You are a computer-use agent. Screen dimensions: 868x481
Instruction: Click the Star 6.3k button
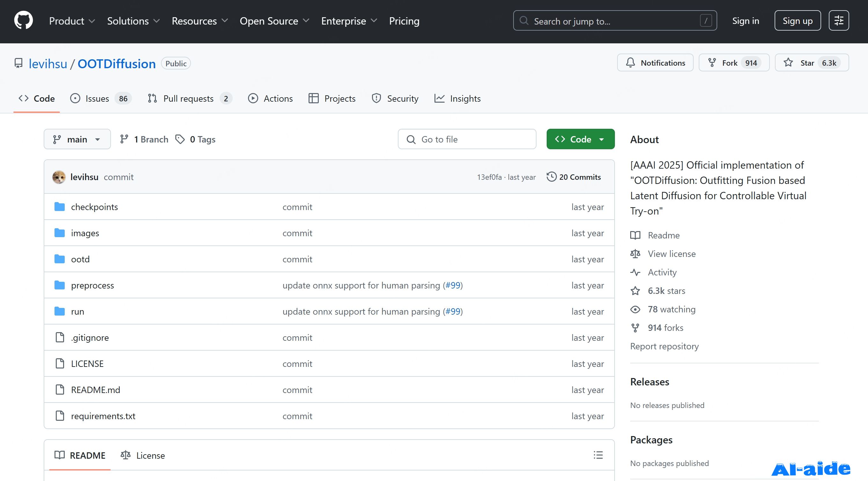pyautogui.click(x=812, y=63)
